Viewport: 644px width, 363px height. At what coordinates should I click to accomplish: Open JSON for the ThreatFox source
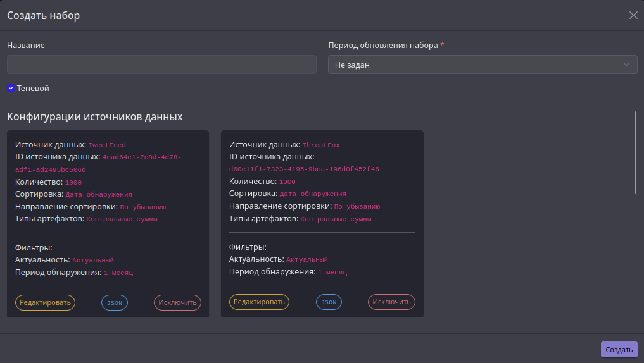[329, 303]
